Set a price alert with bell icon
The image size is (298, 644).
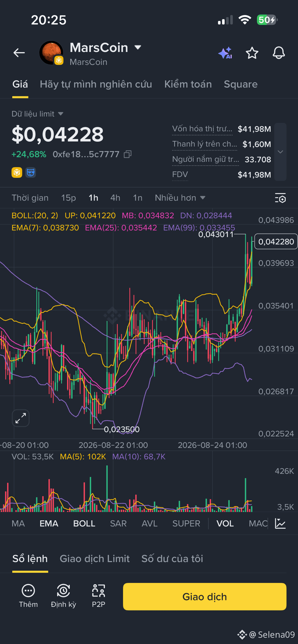click(x=279, y=53)
